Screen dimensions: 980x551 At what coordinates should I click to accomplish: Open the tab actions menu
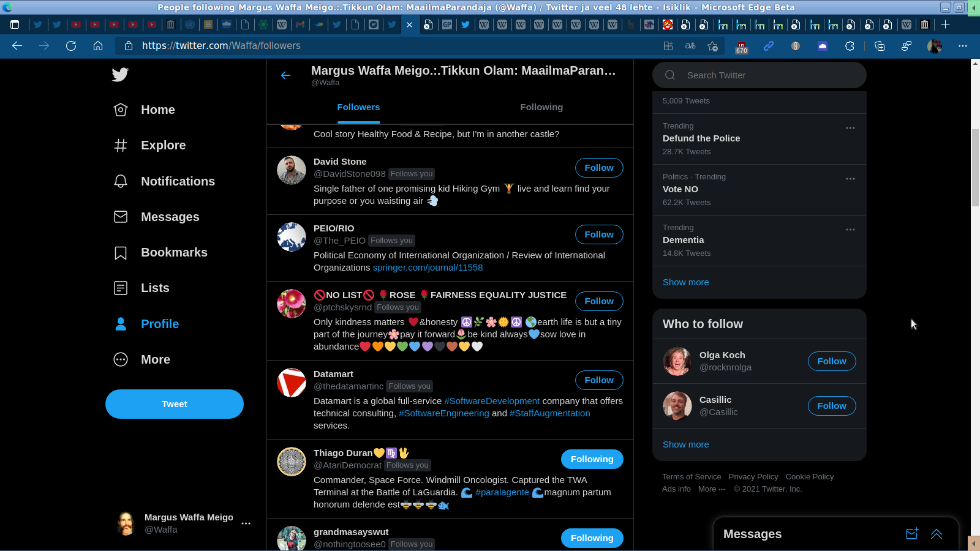15,24
